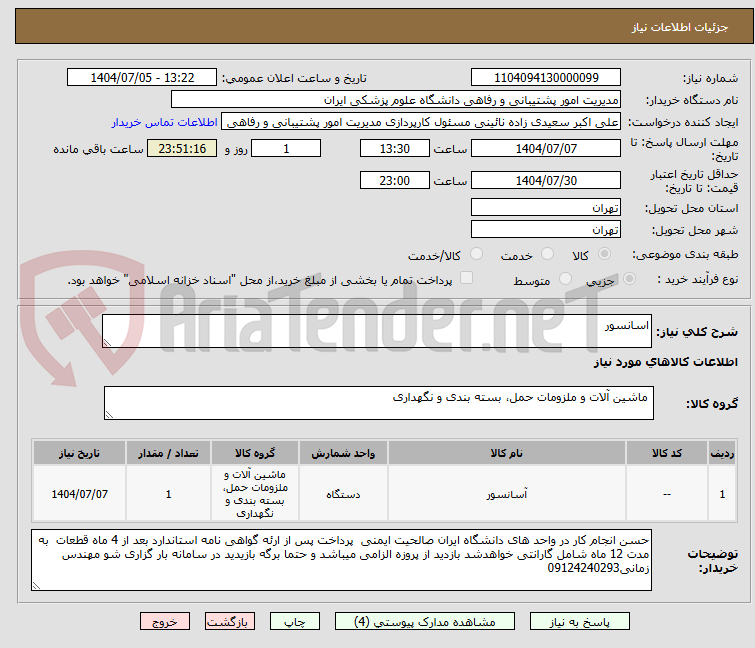Click the اطلاعات کالاهای مورد نیاز section heading
Viewport: 755px width, 648px height.
click(x=665, y=362)
